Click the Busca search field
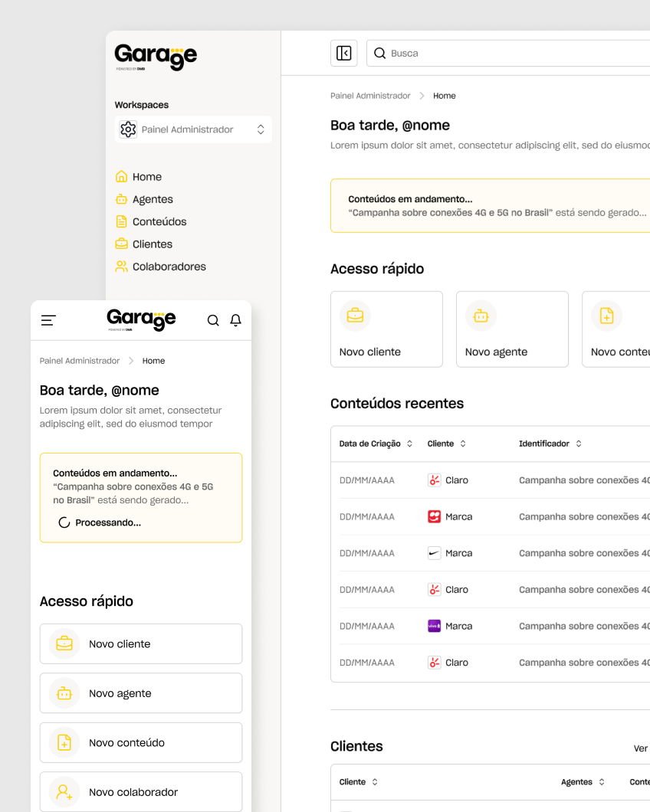This screenshot has width=650, height=812. (508, 54)
